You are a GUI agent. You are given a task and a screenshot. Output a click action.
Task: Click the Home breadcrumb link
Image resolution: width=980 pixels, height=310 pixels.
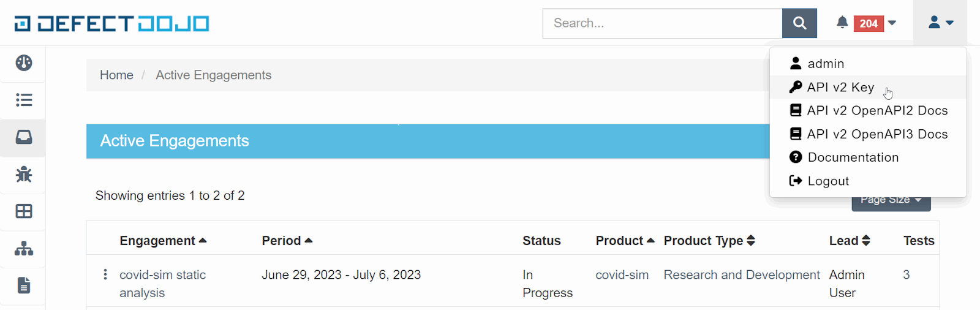(x=116, y=75)
